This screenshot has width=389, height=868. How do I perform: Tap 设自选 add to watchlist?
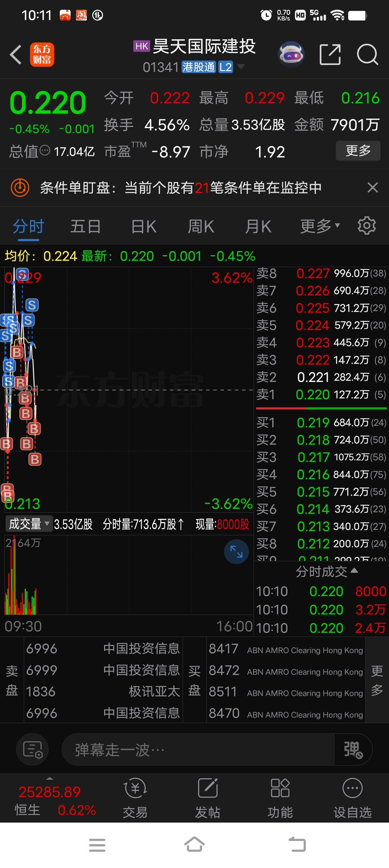tap(353, 798)
